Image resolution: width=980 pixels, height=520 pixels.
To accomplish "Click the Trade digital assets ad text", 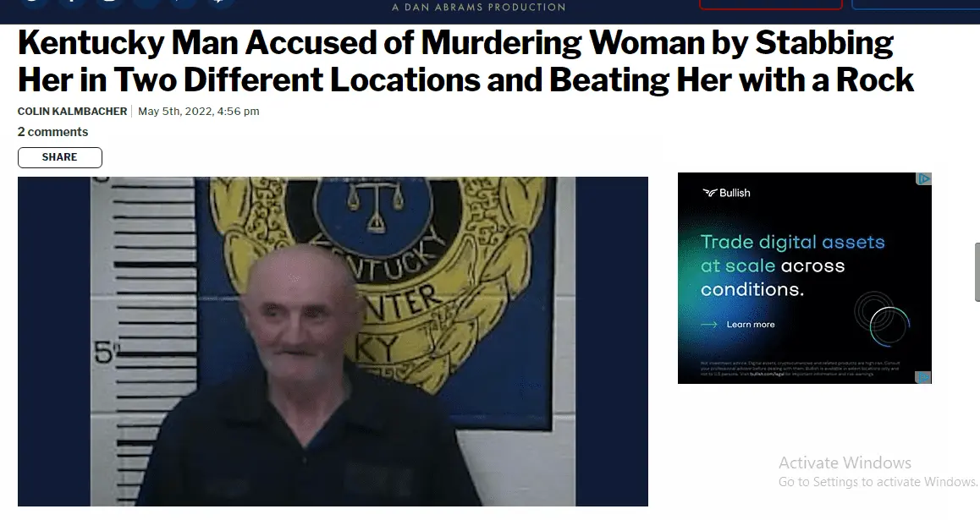I will (792, 265).
